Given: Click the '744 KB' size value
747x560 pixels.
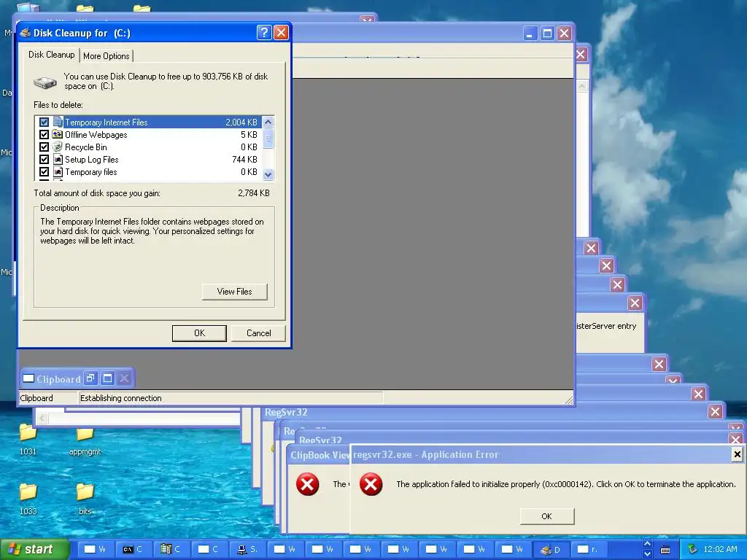Looking at the screenshot, I should click(244, 160).
